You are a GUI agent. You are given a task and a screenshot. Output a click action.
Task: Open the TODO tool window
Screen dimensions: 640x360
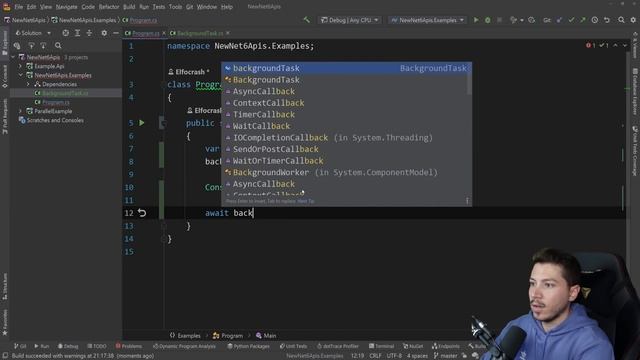96,346
